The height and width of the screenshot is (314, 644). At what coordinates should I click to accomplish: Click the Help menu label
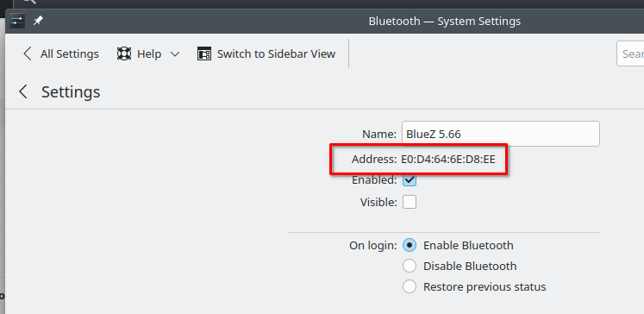pyautogui.click(x=148, y=53)
